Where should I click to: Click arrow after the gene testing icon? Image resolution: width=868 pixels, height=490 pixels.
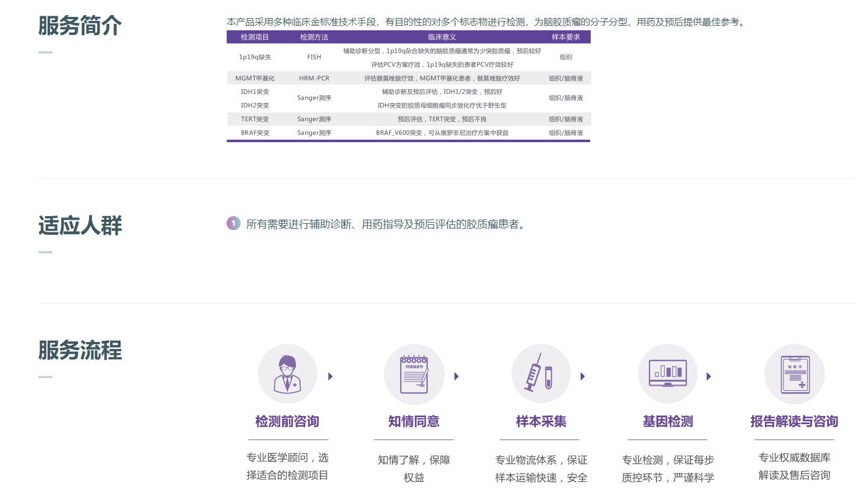pyautogui.click(x=709, y=376)
